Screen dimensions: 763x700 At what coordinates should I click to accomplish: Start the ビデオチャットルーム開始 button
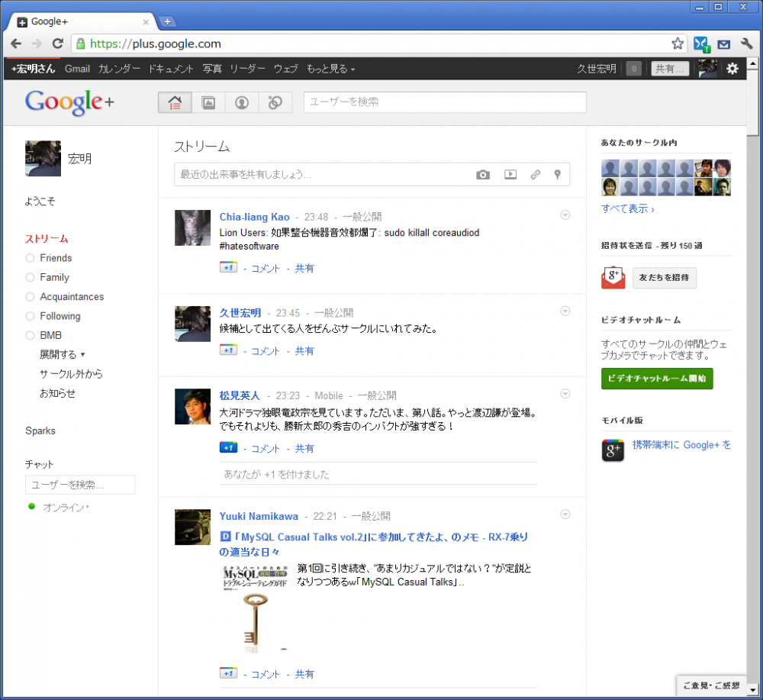point(657,378)
